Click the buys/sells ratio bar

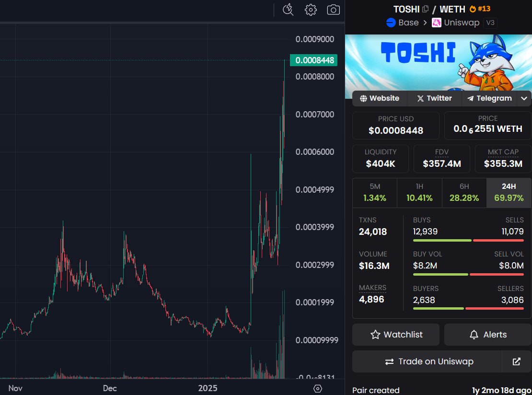coord(468,240)
